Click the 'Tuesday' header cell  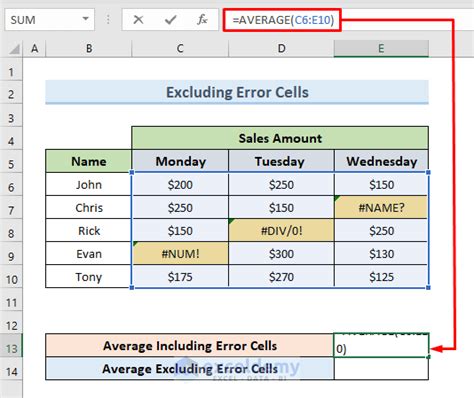click(281, 161)
